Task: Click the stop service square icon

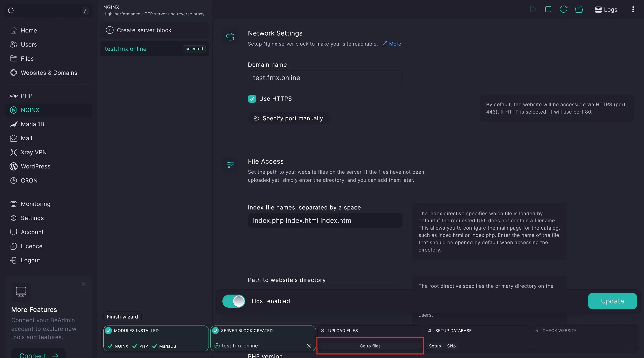Action: click(548, 9)
